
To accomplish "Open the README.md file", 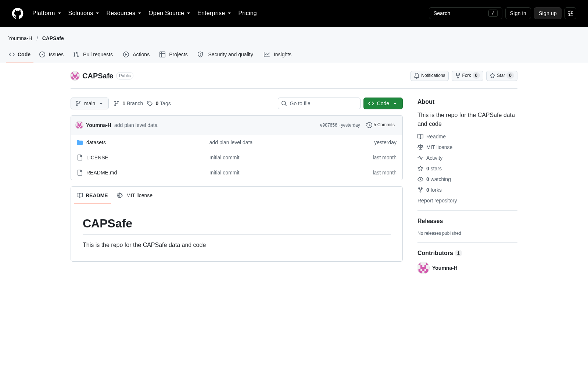I will coord(101,173).
